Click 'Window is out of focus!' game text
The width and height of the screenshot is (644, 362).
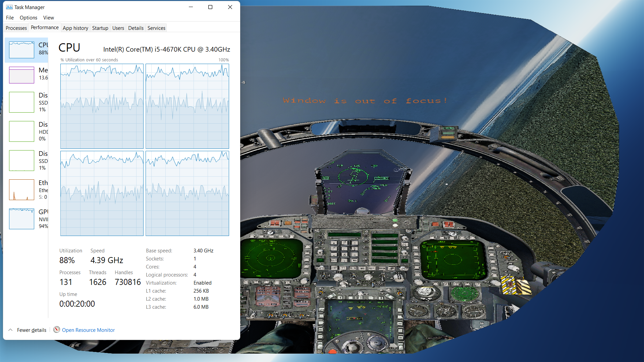click(365, 101)
